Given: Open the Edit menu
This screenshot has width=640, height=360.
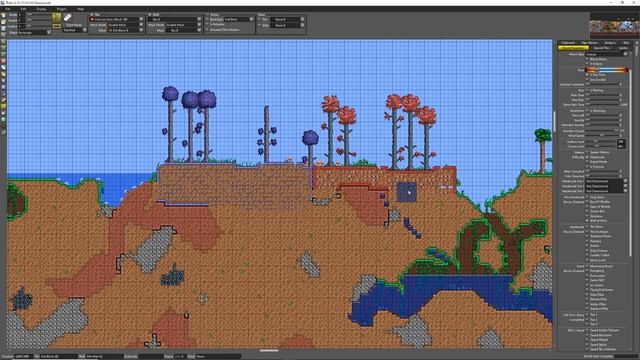Looking at the screenshot, I should pyautogui.click(x=23, y=9).
